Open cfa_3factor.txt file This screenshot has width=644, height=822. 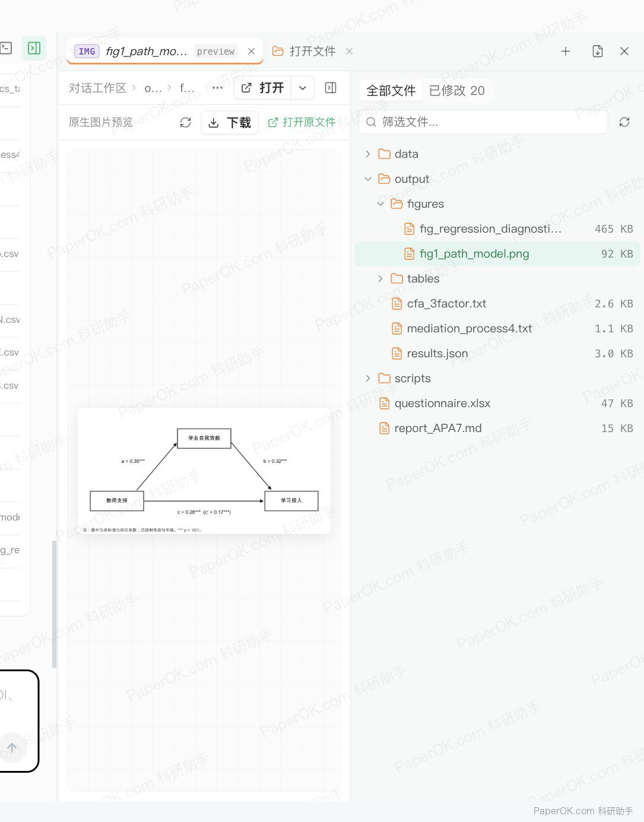(497, 304)
